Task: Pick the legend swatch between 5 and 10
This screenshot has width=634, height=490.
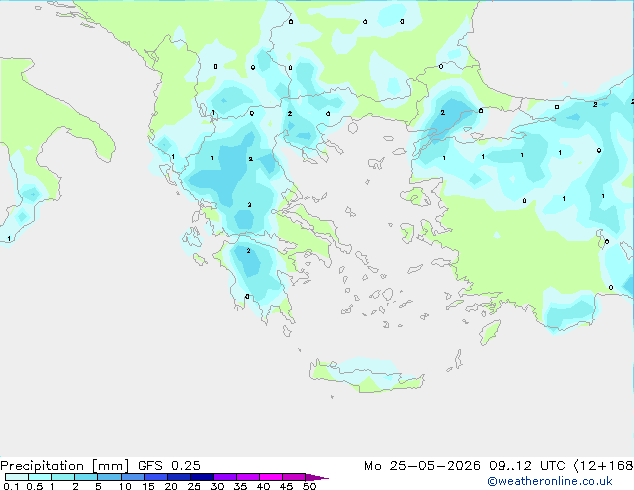Action: (x=109, y=477)
